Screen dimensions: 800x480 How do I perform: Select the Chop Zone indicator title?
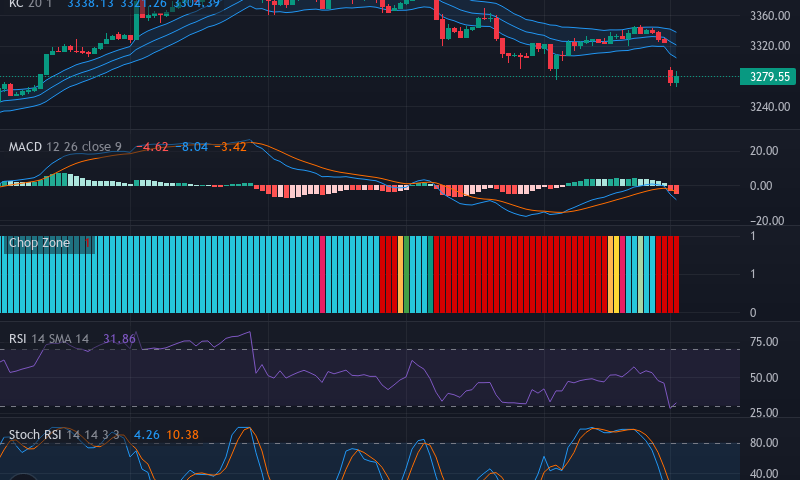pyautogui.click(x=39, y=243)
